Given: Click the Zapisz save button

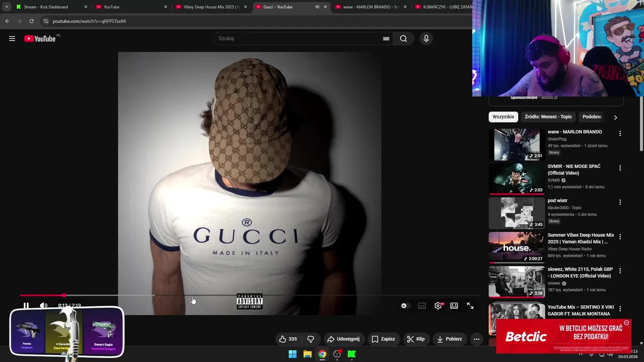Looking at the screenshot, I should pos(383,339).
